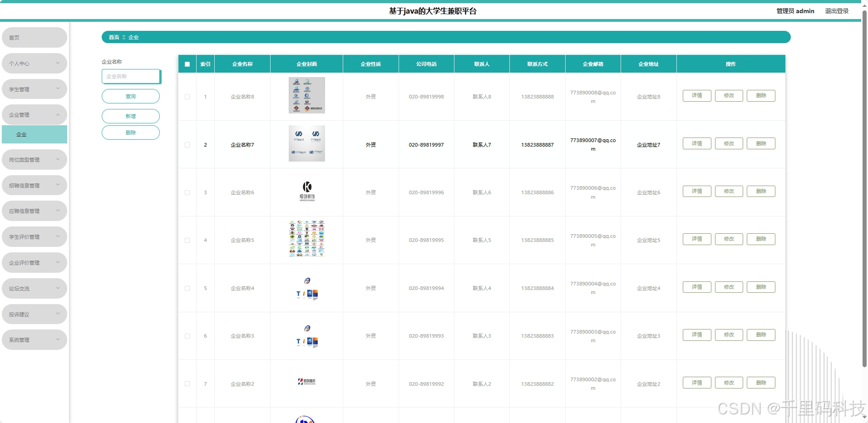
Task: View 详情 for 企业名称2
Action: (x=697, y=383)
